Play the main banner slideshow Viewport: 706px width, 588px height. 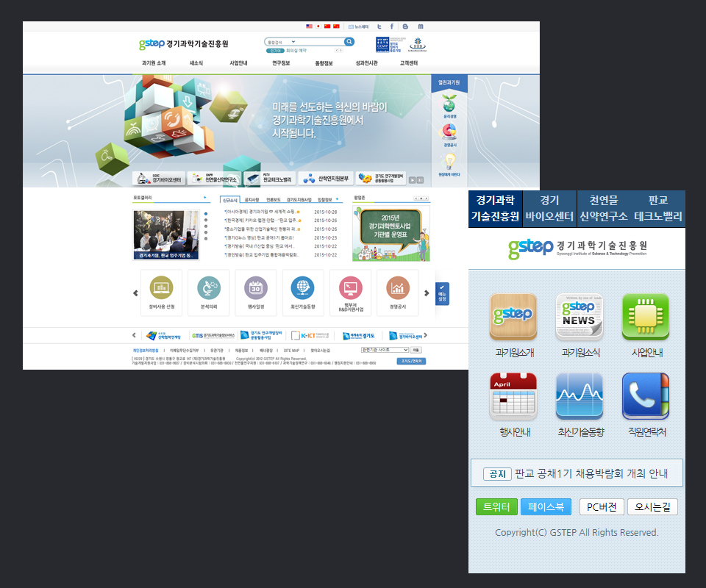[412, 180]
